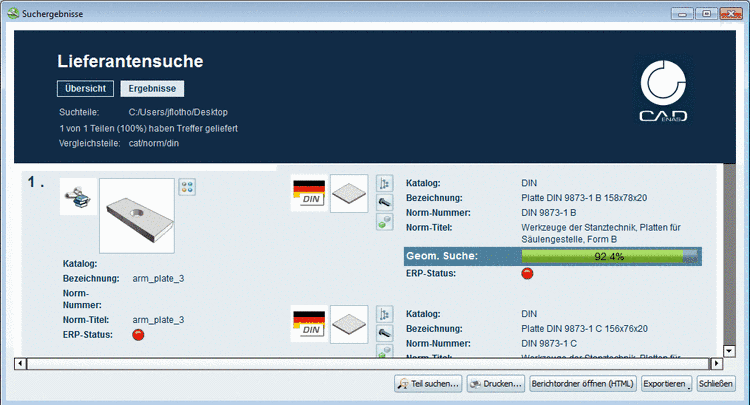Click '1 von 1 Teilen (100%) haben Treffer geliefert'
This screenshot has width=750, height=405.
click(x=149, y=128)
